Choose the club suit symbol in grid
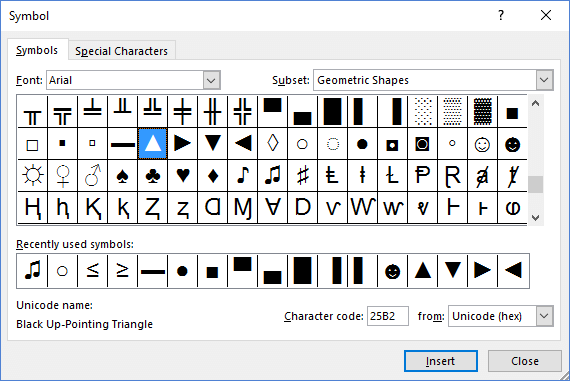570x381 pixels. [x=153, y=176]
